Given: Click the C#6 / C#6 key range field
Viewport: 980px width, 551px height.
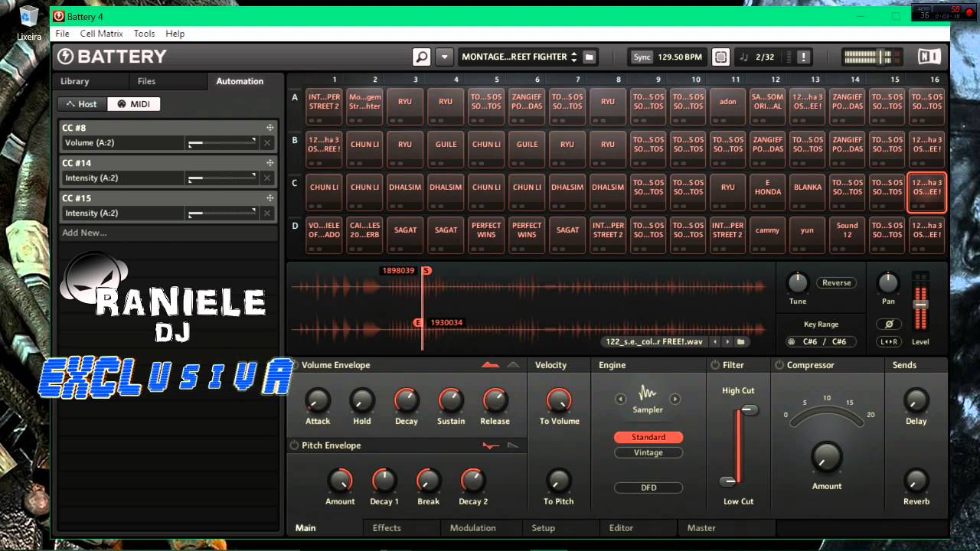Looking at the screenshot, I should (824, 342).
